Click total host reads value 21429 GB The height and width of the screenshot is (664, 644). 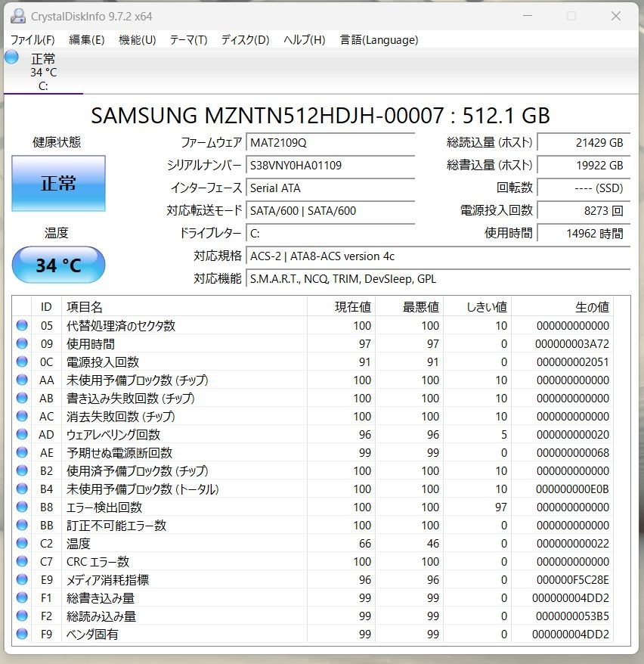click(x=584, y=142)
